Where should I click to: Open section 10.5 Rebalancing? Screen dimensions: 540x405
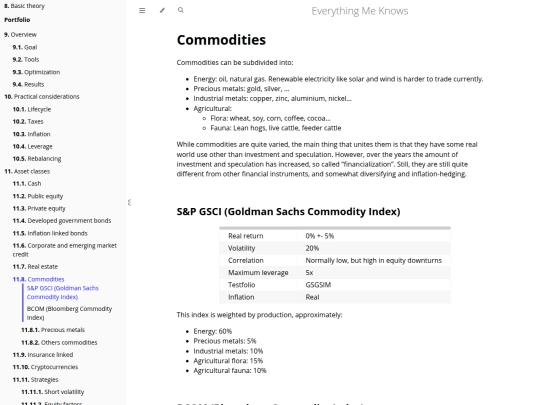(37, 159)
